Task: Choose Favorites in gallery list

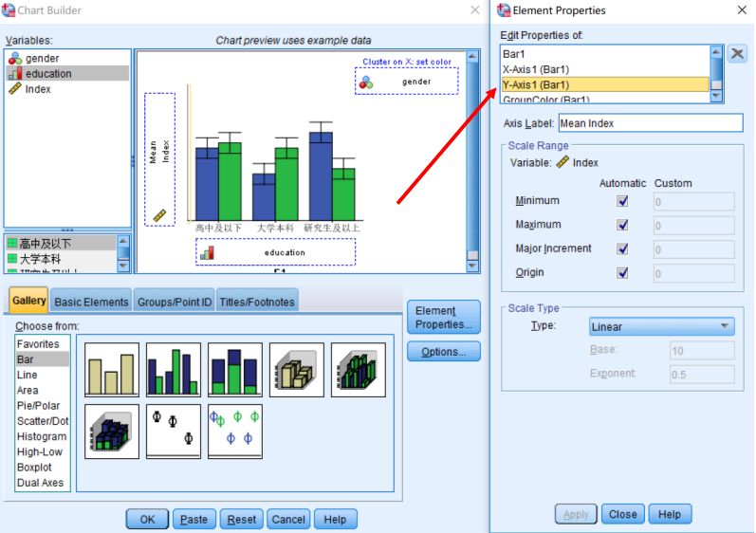Action: tap(43, 344)
